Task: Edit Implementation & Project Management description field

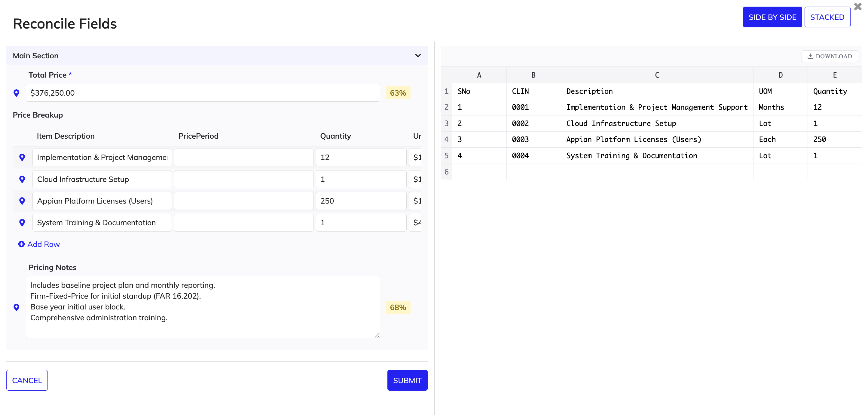Action: (102, 158)
